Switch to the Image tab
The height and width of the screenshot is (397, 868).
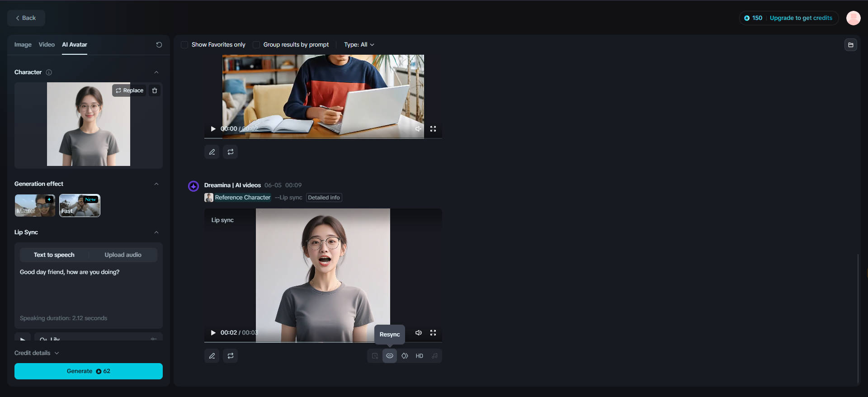pos(23,45)
